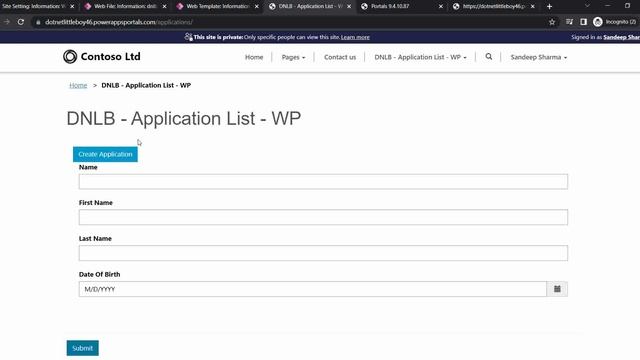This screenshot has height=360, width=640.
Task: Focus the Date Of Birth M/D/YYYY field
Action: [313, 289]
